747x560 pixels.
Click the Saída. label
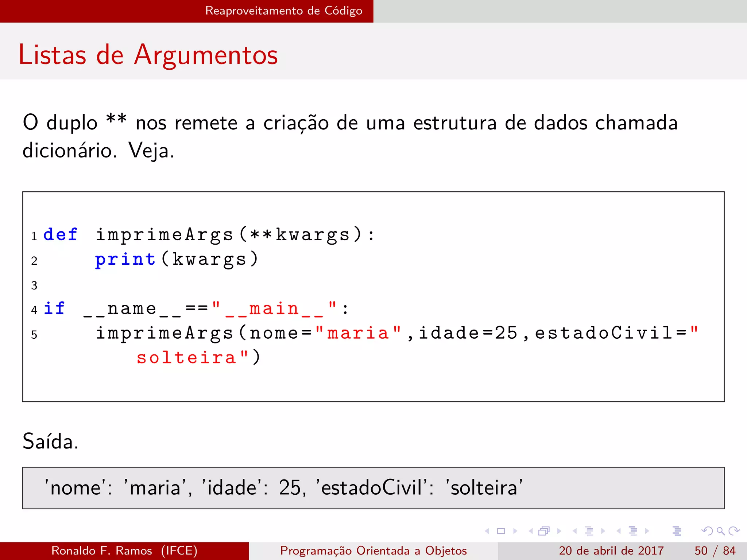(x=50, y=441)
